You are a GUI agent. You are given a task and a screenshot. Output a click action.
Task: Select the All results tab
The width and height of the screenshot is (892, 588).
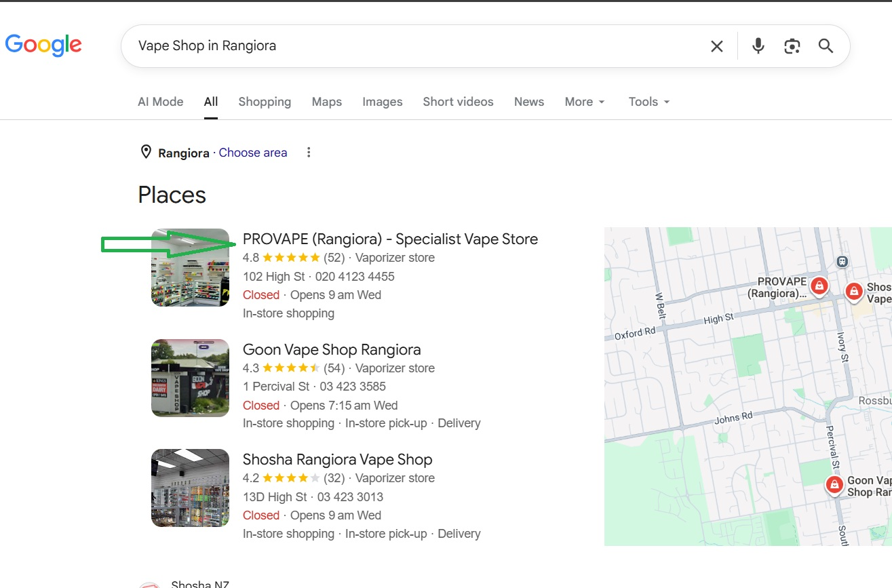[x=211, y=102]
